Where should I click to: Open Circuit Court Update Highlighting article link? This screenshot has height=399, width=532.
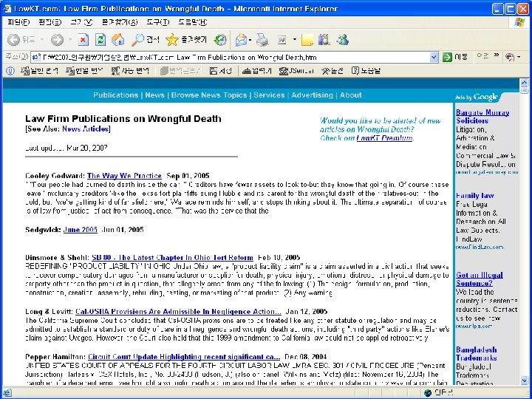pos(184,357)
